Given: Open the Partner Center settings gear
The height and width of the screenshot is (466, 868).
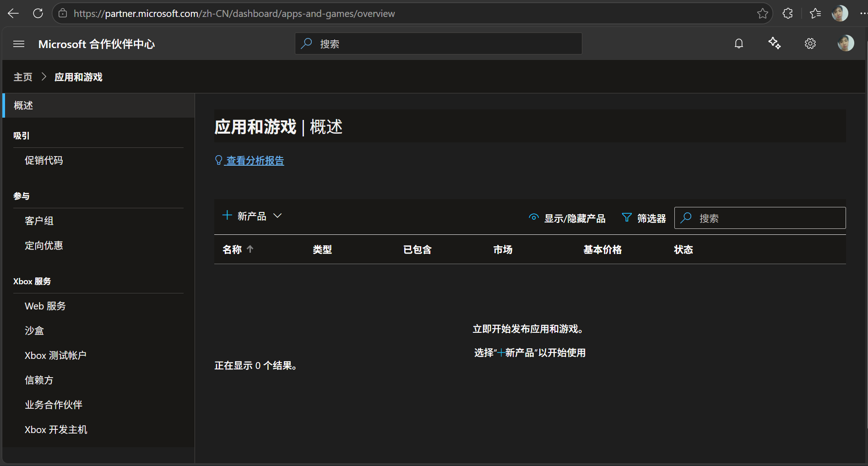Looking at the screenshot, I should (x=810, y=43).
